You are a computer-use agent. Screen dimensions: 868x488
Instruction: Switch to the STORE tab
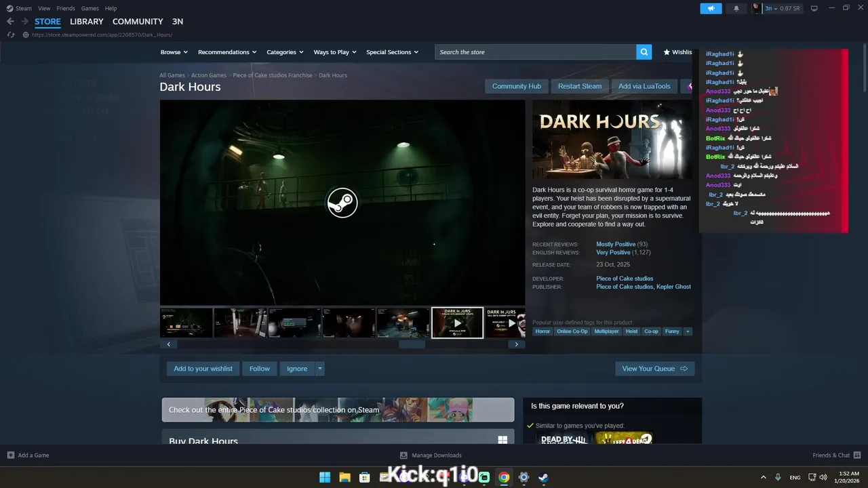tap(47, 22)
